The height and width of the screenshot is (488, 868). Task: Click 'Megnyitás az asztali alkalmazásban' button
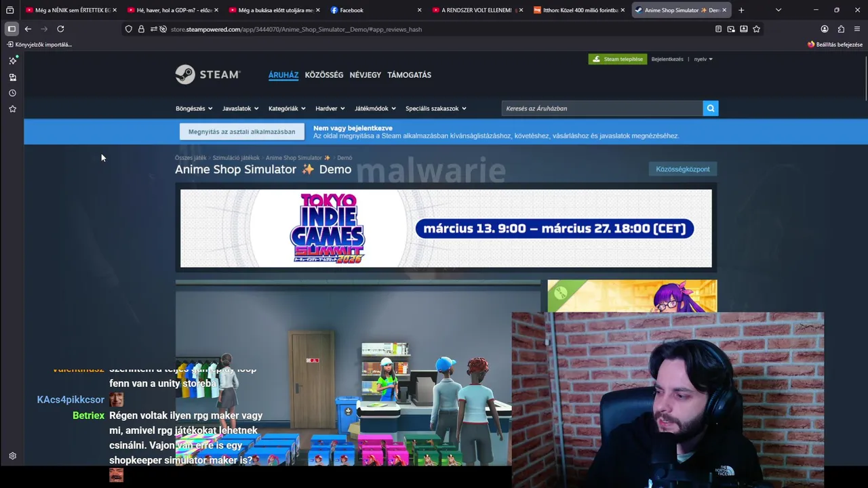pyautogui.click(x=242, y=131)
